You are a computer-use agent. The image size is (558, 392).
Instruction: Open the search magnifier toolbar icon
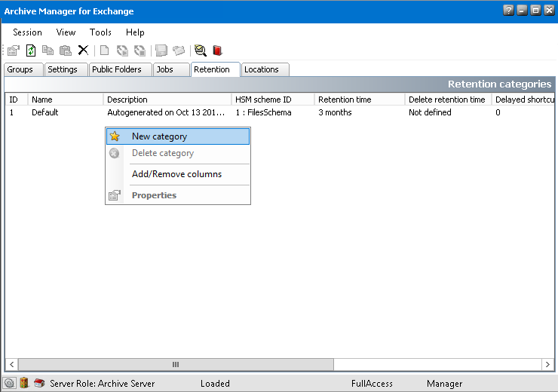[x=200, y=51]
